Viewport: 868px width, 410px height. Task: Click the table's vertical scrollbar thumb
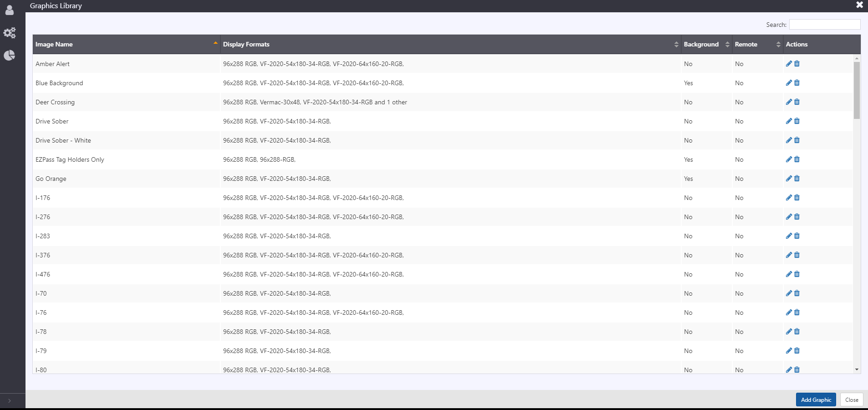(x=857, y=90)
